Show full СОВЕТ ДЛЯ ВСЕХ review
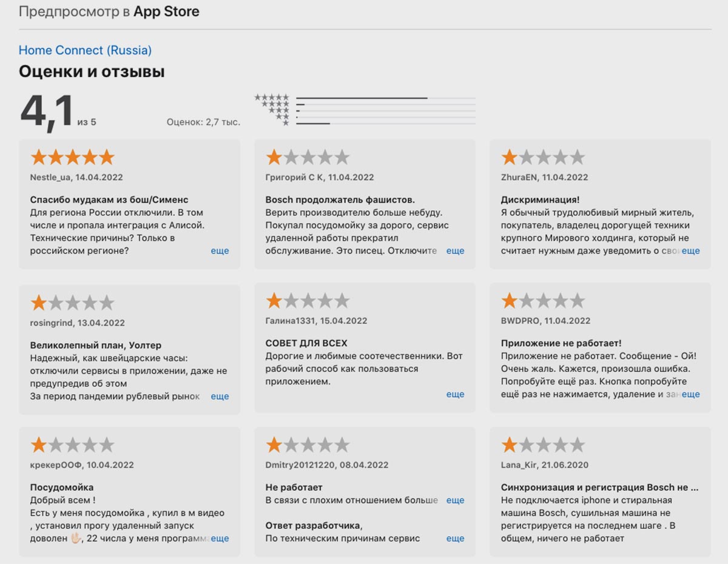 pos(455,394)
